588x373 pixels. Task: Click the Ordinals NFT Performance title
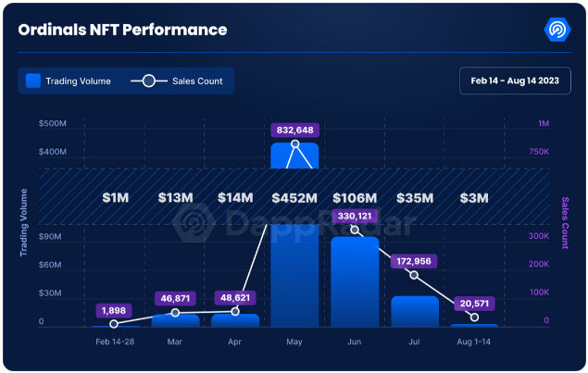coord(122,30)
